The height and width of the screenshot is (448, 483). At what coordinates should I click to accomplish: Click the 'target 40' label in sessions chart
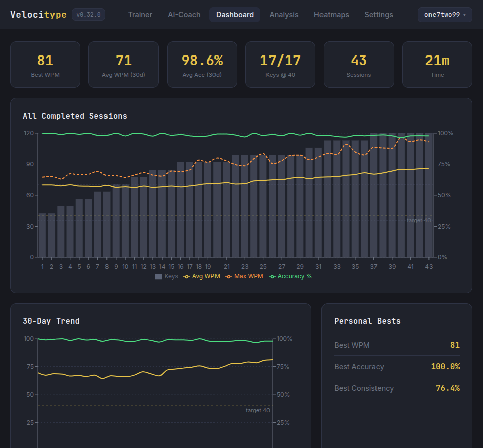pyautogui.click(x=418, y=220)
